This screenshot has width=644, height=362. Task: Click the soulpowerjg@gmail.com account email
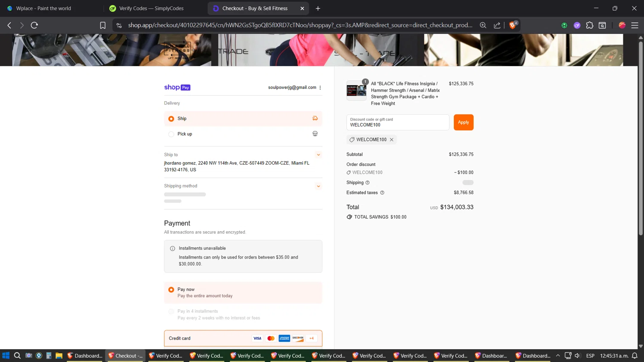292,87
